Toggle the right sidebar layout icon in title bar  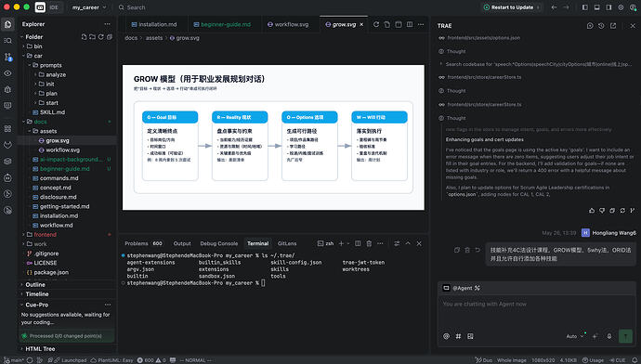click(x=608, y=7)
